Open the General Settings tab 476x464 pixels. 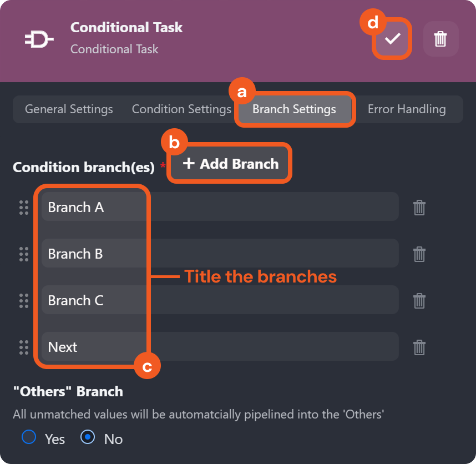pos(69,109)
